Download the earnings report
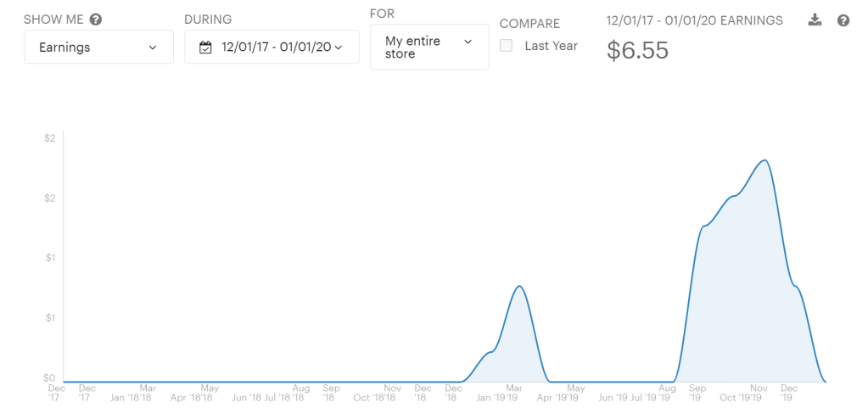Screen dimensions: 868x414 (x=815, y=20)
